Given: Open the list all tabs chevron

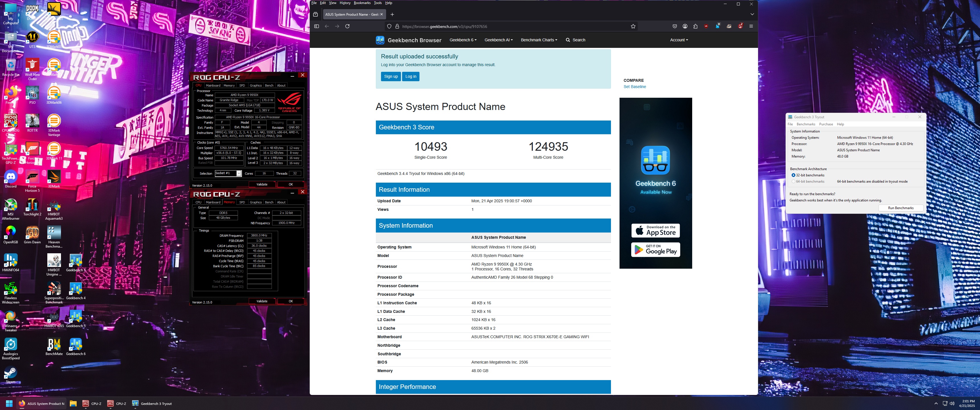Looking at the screenshot, I should 752,15.
